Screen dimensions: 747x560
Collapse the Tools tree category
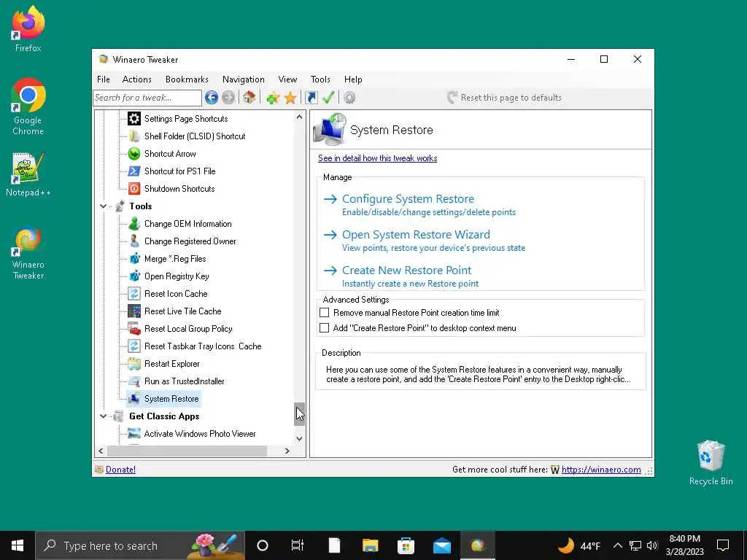point(103,206)
